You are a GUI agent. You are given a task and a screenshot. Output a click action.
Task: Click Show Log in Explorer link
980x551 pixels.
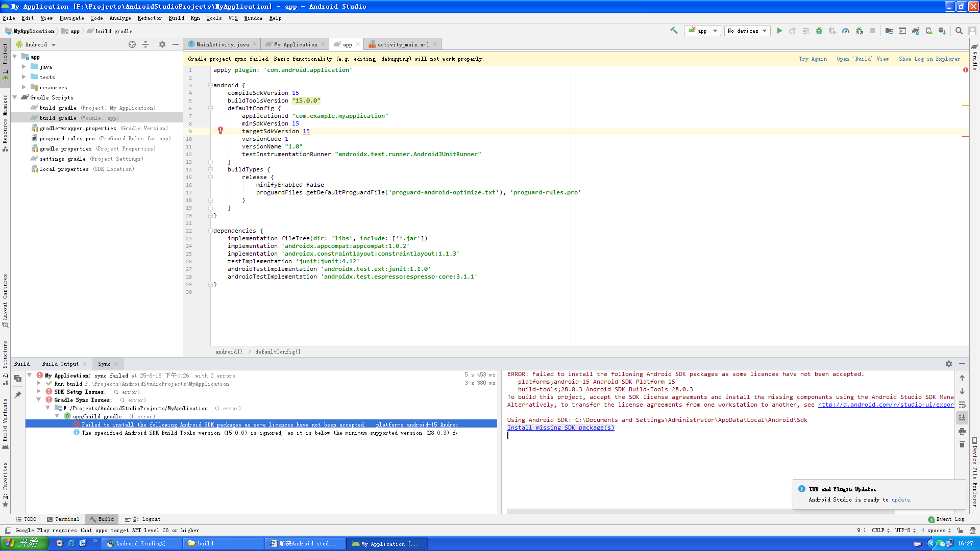coord(929,59)
